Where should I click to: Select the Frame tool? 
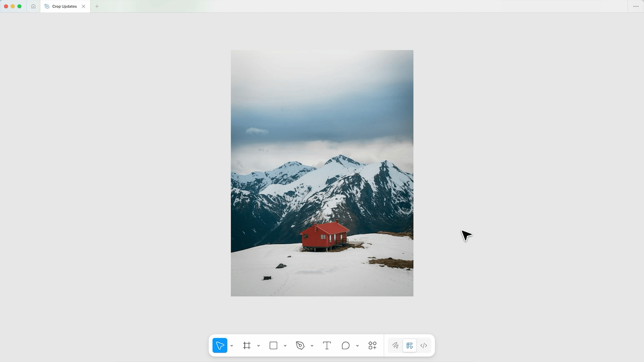point(247,346)
